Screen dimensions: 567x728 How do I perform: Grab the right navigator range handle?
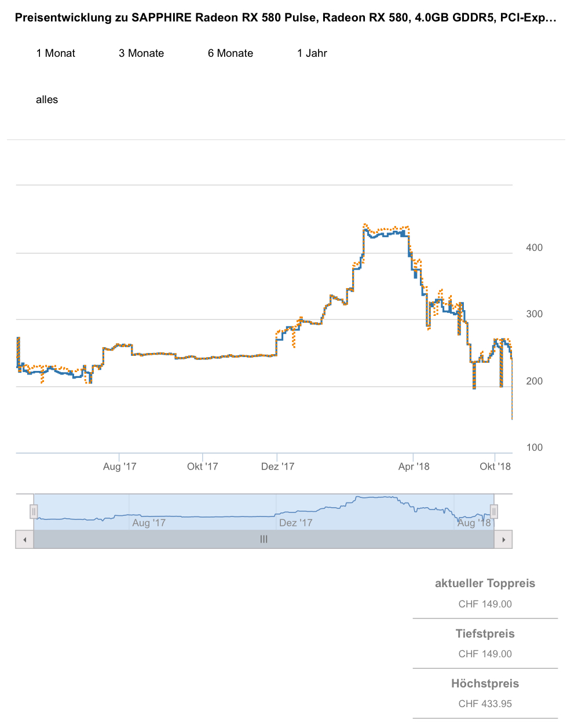click(494, 511)
